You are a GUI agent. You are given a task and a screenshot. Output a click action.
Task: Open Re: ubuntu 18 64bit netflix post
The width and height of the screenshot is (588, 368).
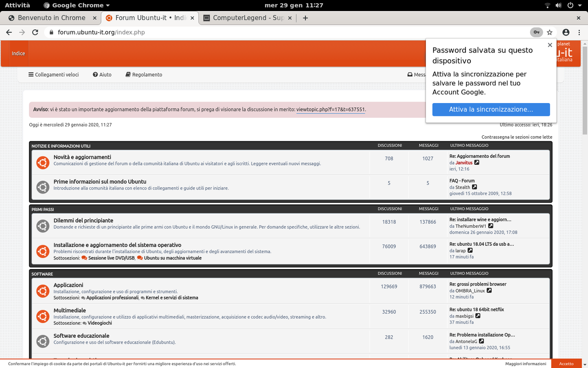(x=476, y=310)
